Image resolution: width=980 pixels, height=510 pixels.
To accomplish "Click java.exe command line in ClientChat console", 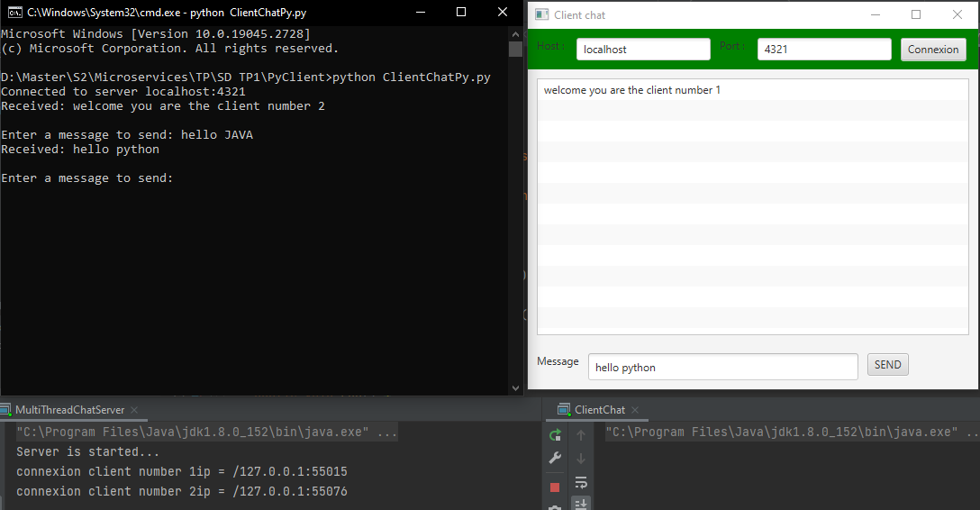I will (x=791, y=432).
